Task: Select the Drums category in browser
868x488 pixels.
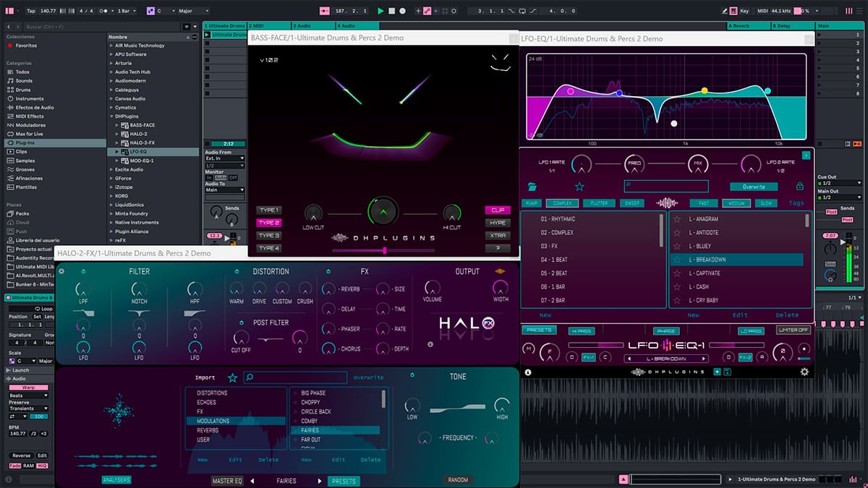Action: coord(24,90)
